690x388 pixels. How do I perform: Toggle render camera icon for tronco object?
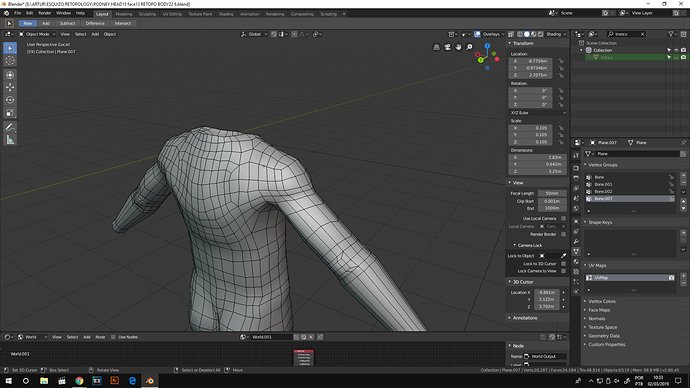683,57
